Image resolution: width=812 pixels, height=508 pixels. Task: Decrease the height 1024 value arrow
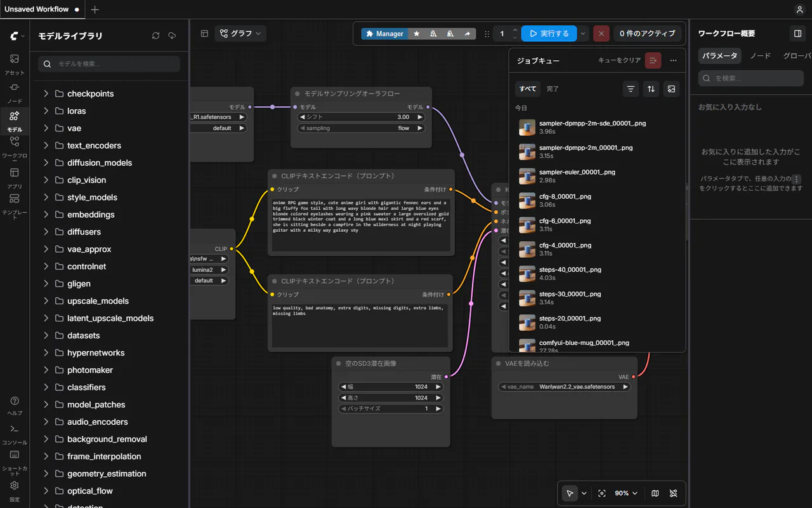coord(343,398)
